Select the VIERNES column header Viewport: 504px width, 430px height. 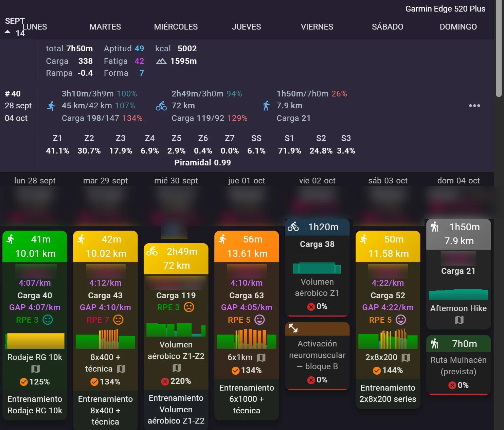[x=317, y=27]
